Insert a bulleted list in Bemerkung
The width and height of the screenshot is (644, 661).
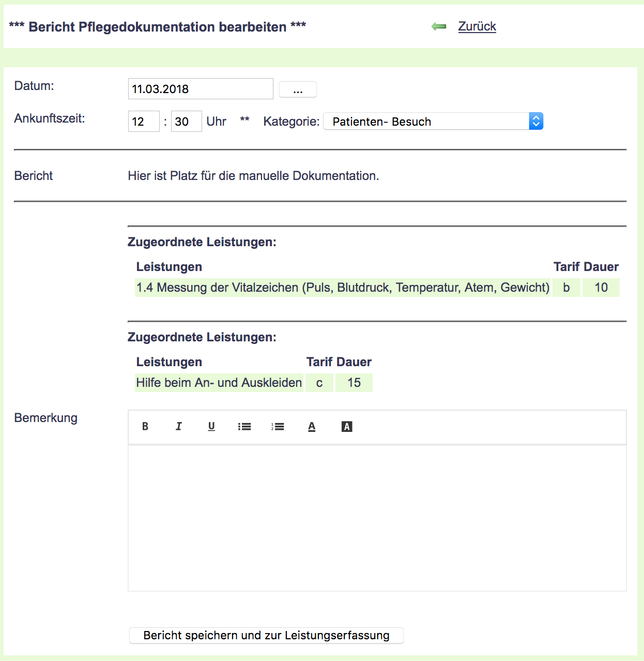[244, 427]
